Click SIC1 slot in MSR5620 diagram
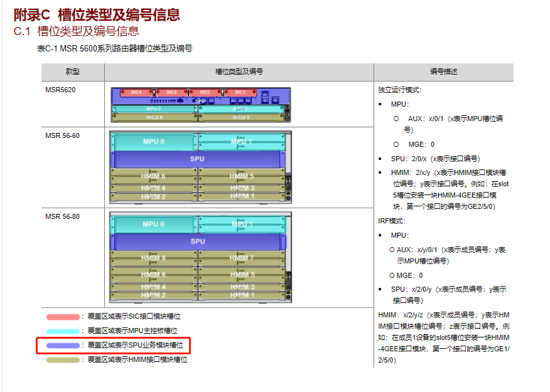Screen dimensions: 550x392 point(240,92)
